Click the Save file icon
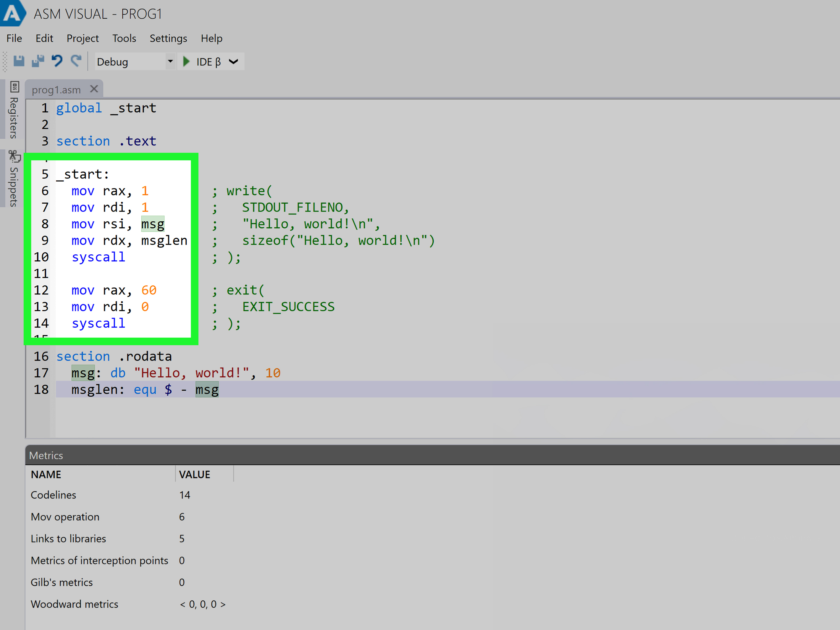The height and width of the screenshot is (630, 840). click(x=19, y=61)
